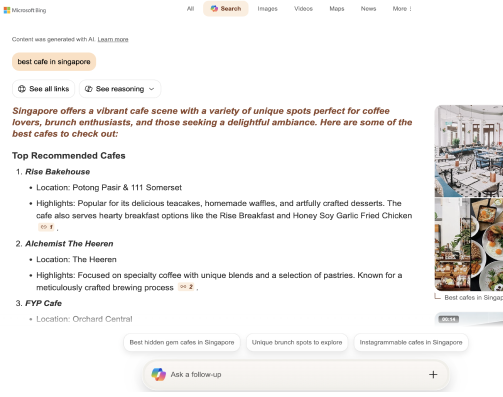Image resolution: width=503 pixels, height=397 pixels.
Task: Choose 'Unique brunch spots to explore' suggestion
Action: 297,342
